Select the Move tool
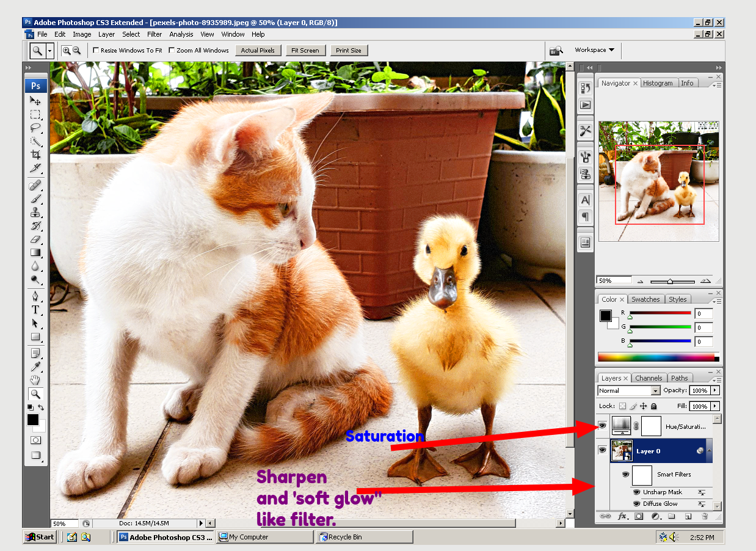 pos(35,101)
